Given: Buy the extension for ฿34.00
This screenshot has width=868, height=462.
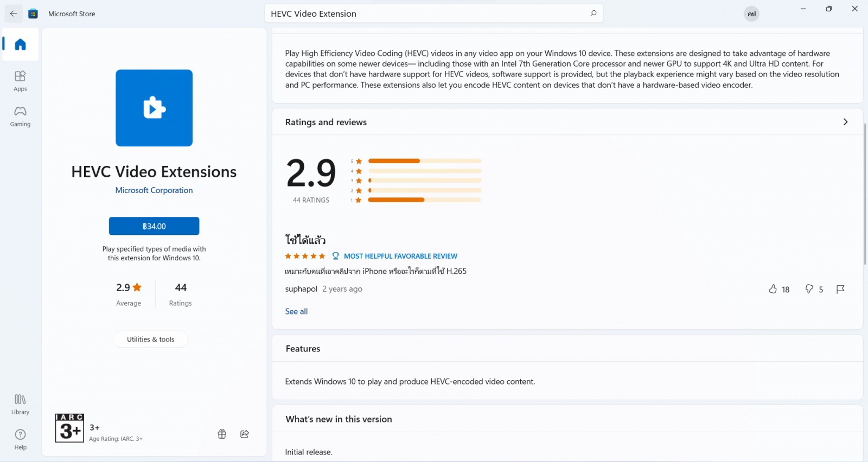Looking at the screenshot, I should [154, 226].
